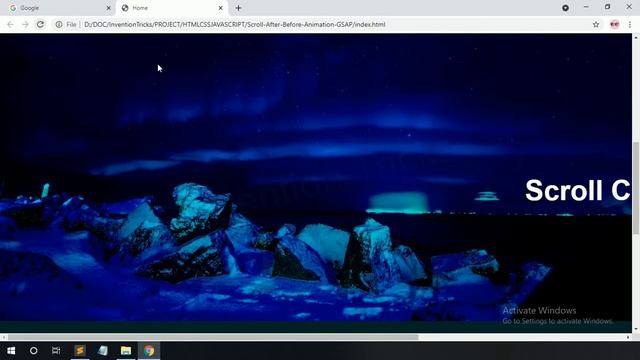The width and height of the screenshot is (640, 360).
Task: Click the vertical scrollbar down arrow
Action: point(636,329)
